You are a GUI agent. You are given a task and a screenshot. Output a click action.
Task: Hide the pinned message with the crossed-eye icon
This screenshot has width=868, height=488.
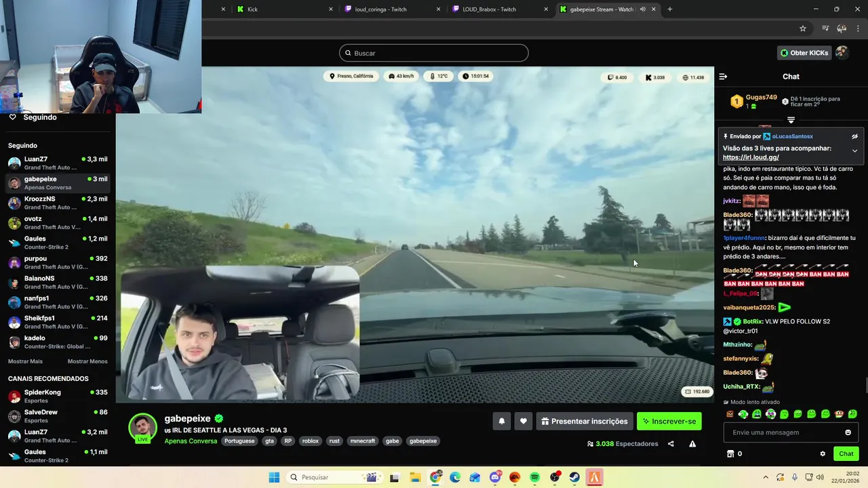[854, 136]
